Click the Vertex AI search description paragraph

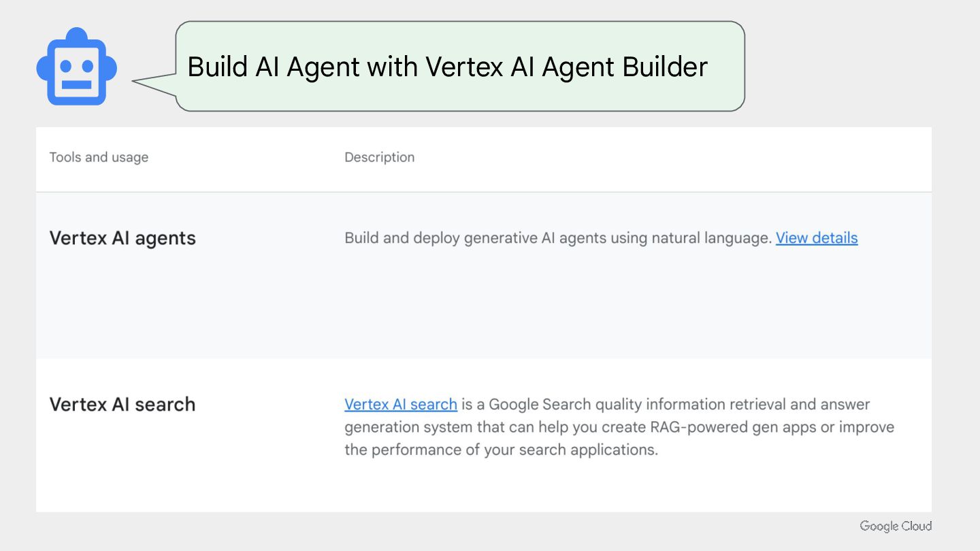(619, 427)
